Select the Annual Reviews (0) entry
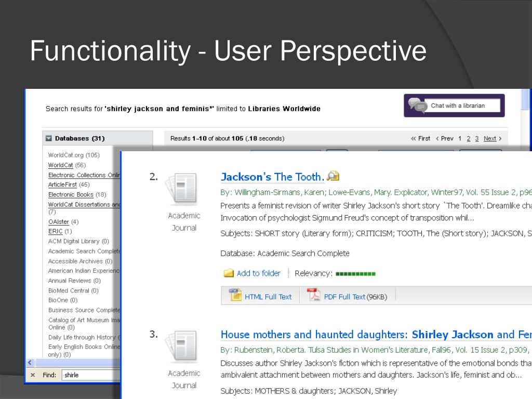 pos(74,281)
